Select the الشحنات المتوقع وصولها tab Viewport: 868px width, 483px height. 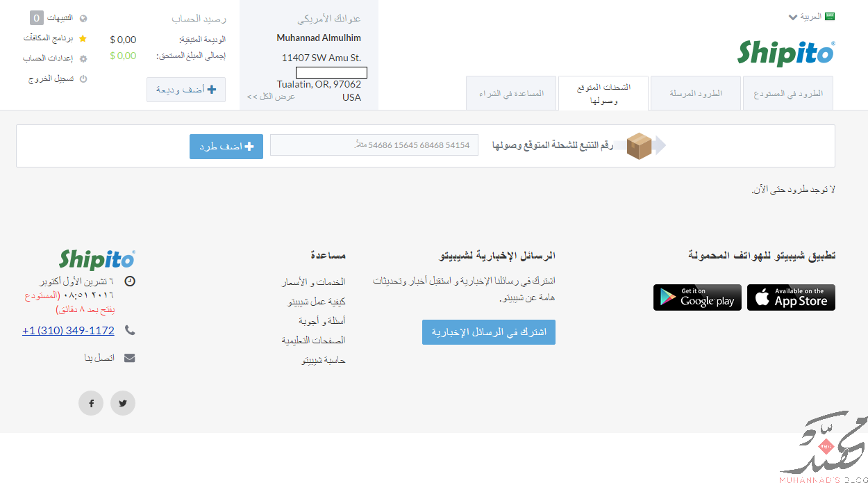(603, 93)
